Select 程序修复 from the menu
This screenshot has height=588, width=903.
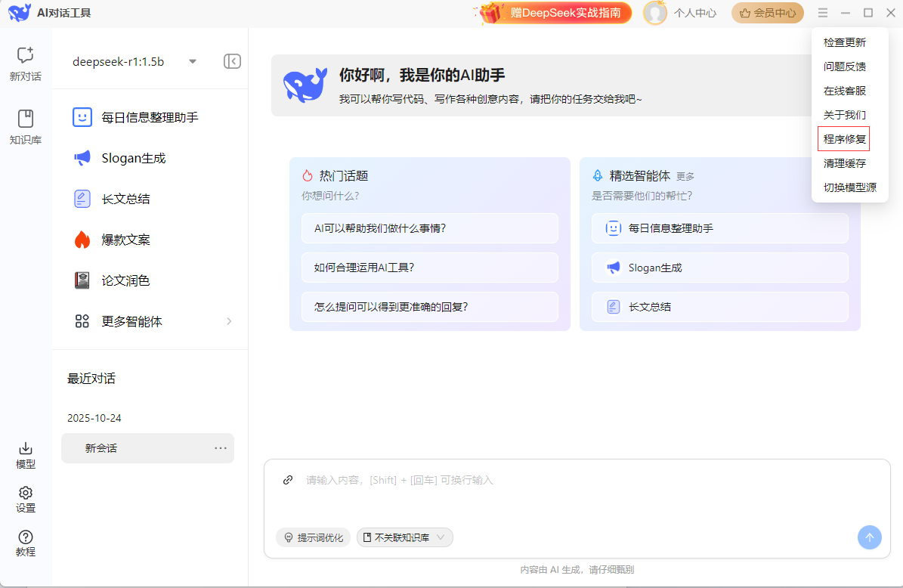point(844,138)
